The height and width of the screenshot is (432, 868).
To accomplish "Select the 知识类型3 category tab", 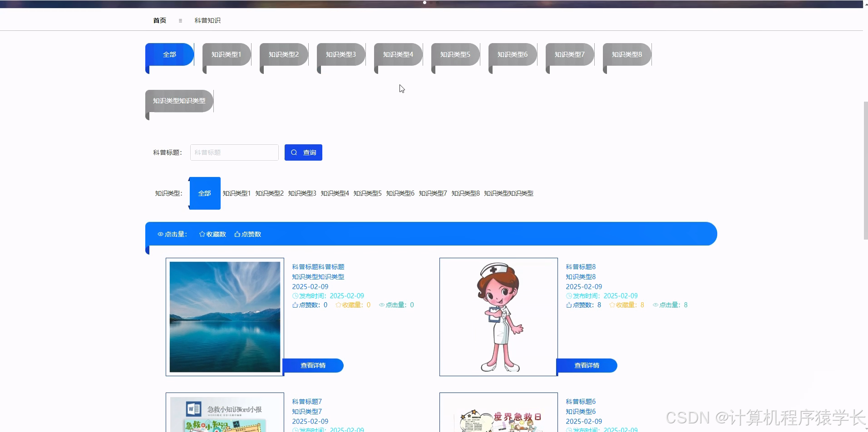I will (x=340, y=54).
